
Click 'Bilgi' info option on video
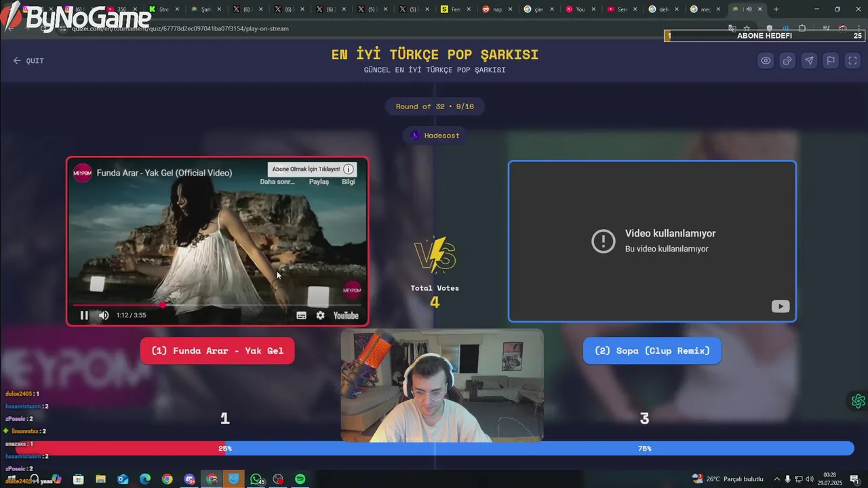(x=348, y=182)
